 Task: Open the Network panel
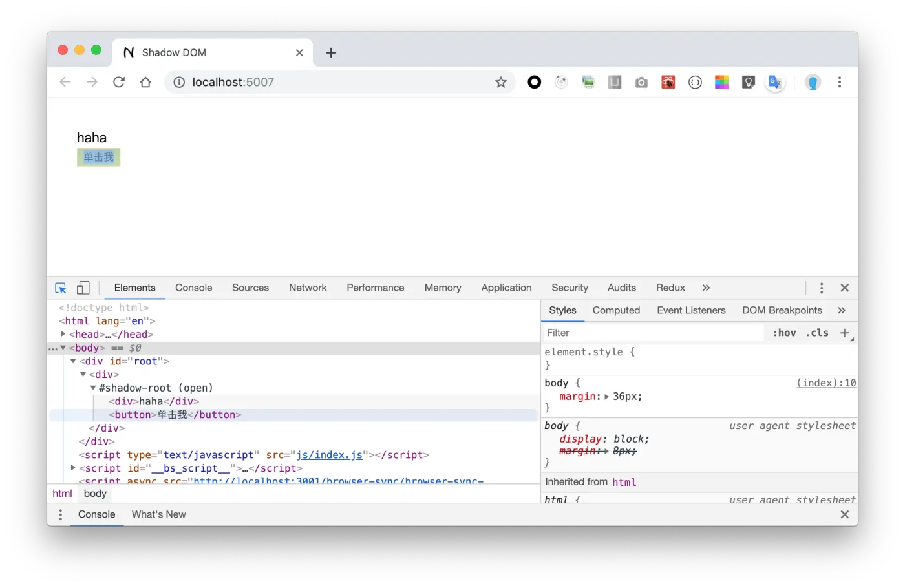(308, 288)
